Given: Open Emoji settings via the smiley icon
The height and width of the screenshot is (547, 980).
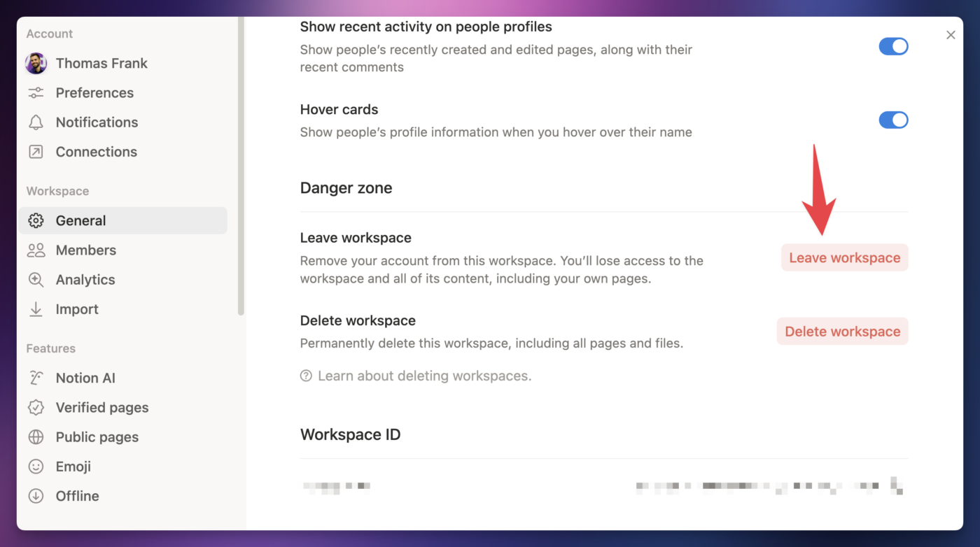Looking at the screenshot, I should 36,466.
